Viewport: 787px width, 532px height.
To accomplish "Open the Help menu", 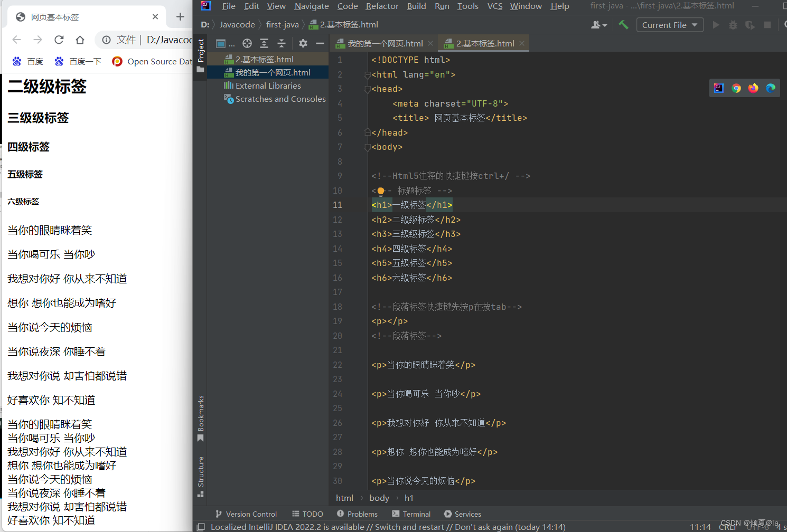I will (x=560, y=6).
